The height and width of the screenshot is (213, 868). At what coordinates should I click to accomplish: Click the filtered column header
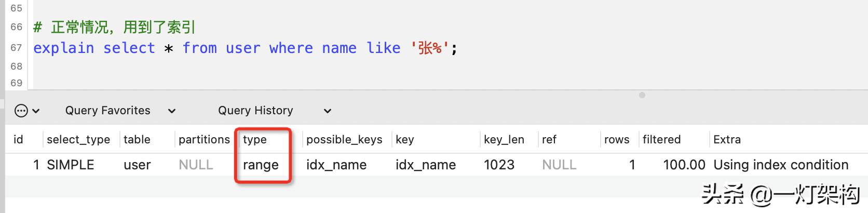click(661, 139)
